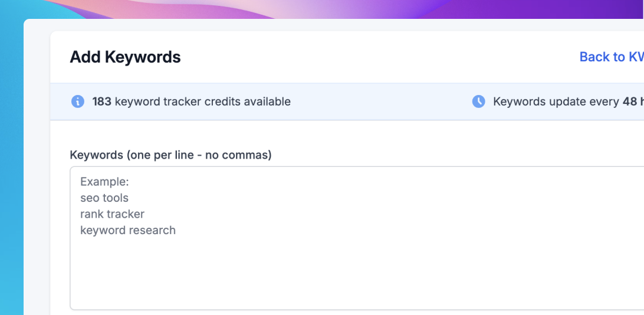
Task: Click the seo tools placeholder line
Action: [104, 198]
